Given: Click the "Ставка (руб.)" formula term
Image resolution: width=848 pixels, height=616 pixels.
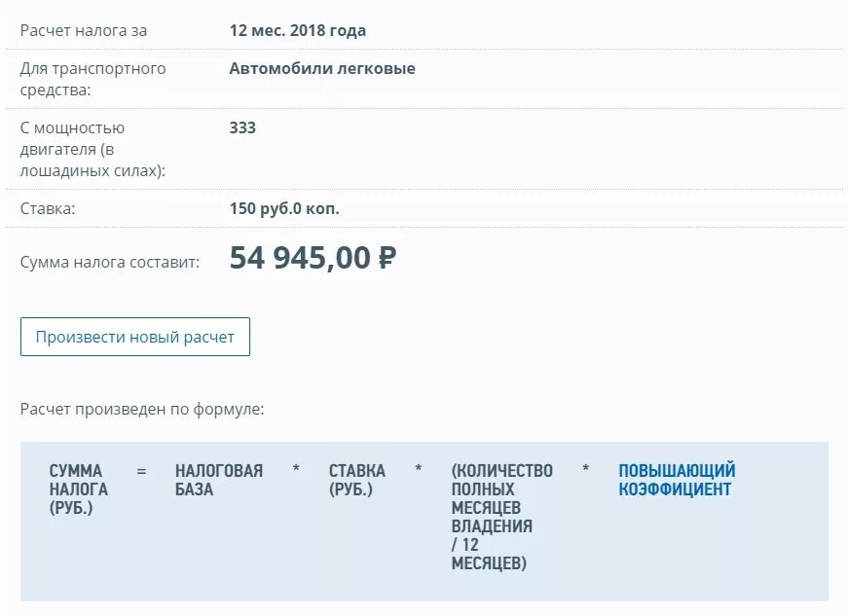Looking at the screenshot, I should click(x=357, y=480).
